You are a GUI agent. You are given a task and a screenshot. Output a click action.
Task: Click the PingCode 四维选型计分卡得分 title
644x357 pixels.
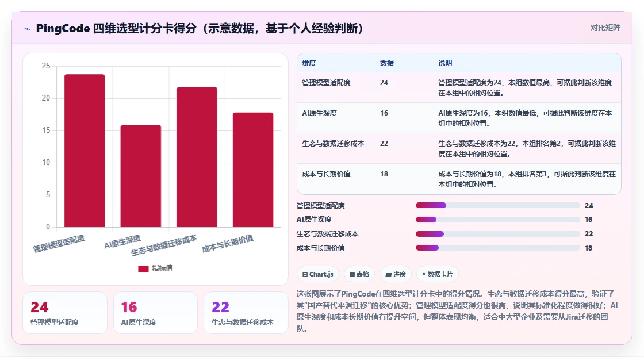200,28
